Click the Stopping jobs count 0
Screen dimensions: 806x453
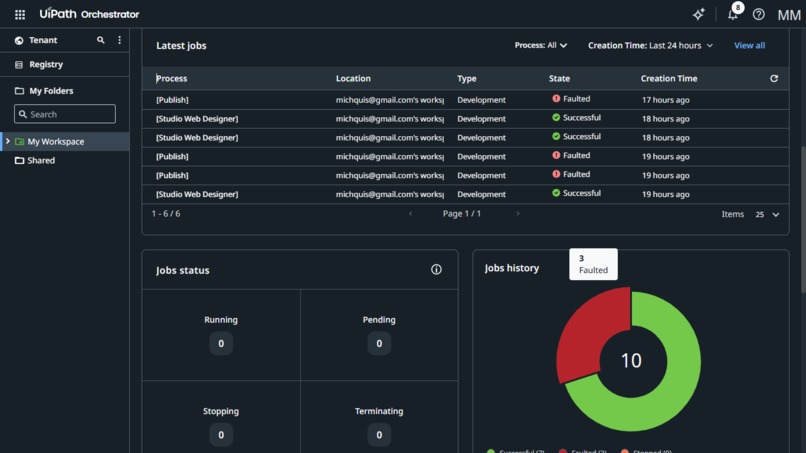(221, 435)
